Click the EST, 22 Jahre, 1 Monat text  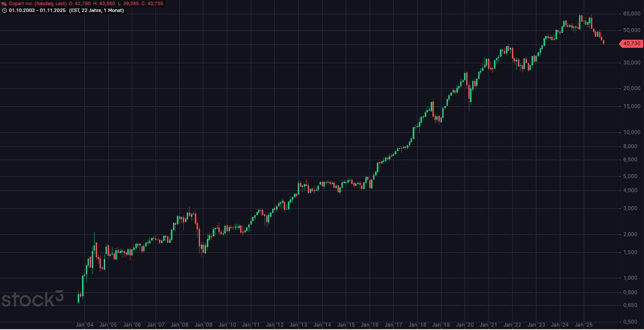coord(97,10)
